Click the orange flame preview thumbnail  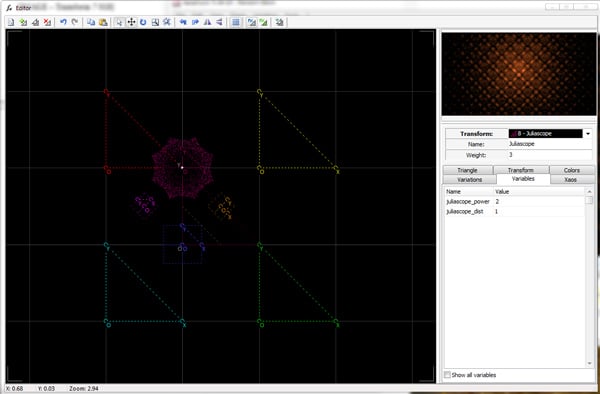518,74
